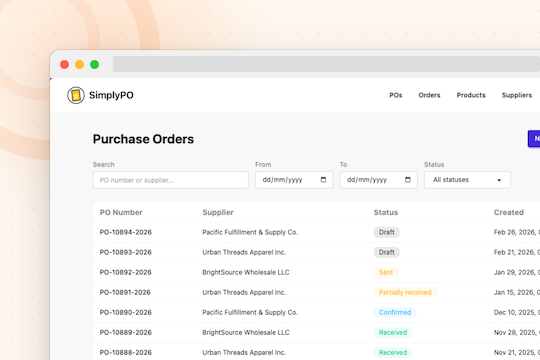Image resolution: width=540 pixels, height=360 pixels.
Task: Click BrightSource Wholesale LLC in PO-10892 row
Action: tap(246, 272)
